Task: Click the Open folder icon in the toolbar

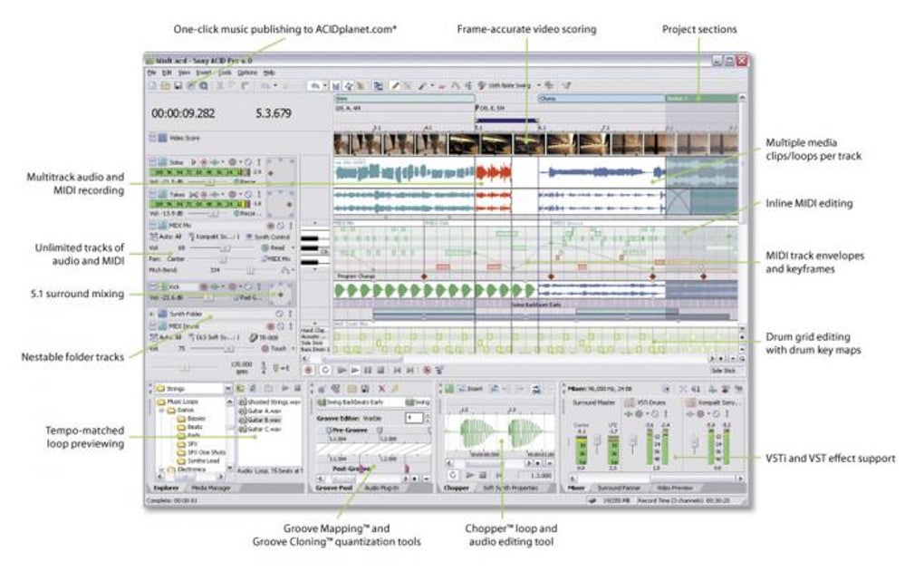Action: pyautogui.click(x=166, y=85)
